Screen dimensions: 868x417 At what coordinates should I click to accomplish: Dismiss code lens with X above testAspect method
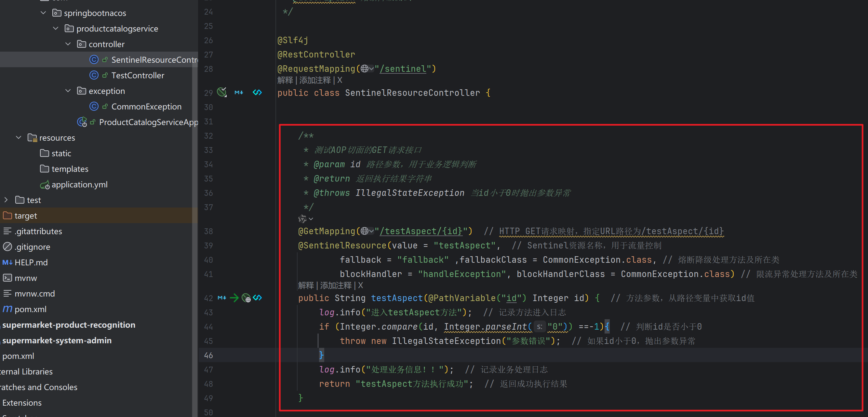(360, 285)
